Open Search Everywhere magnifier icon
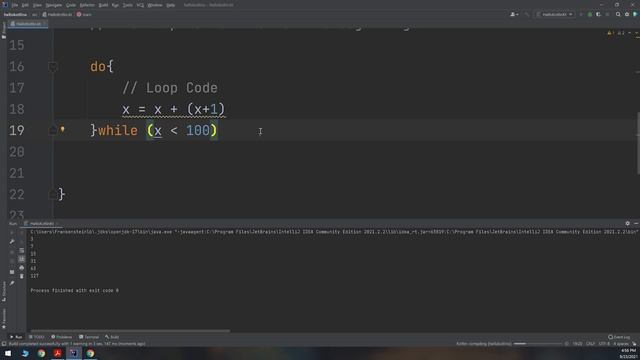 tap(618, 14)
